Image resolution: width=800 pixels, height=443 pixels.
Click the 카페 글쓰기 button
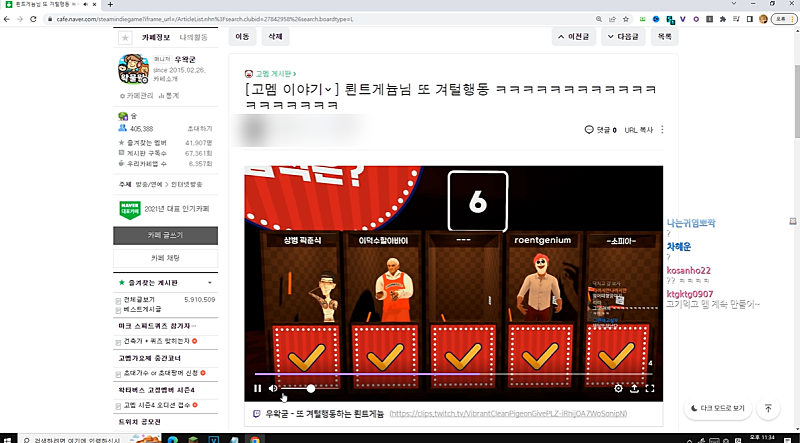pos(165,235)
